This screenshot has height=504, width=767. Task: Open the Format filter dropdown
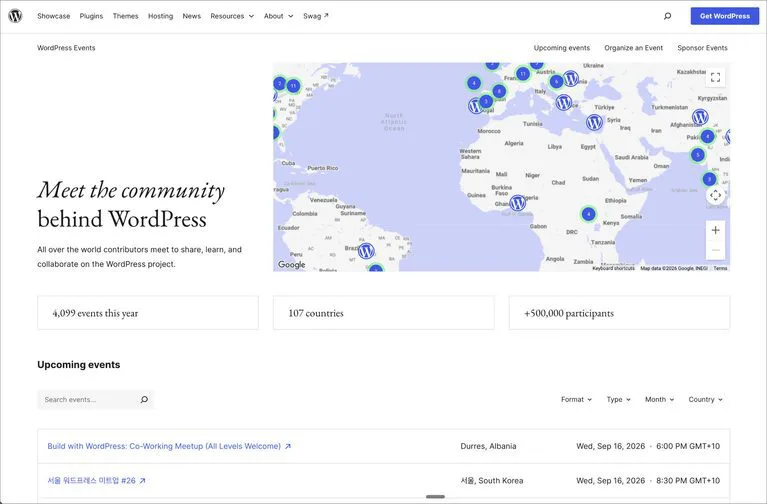click(x=576, y=399)
